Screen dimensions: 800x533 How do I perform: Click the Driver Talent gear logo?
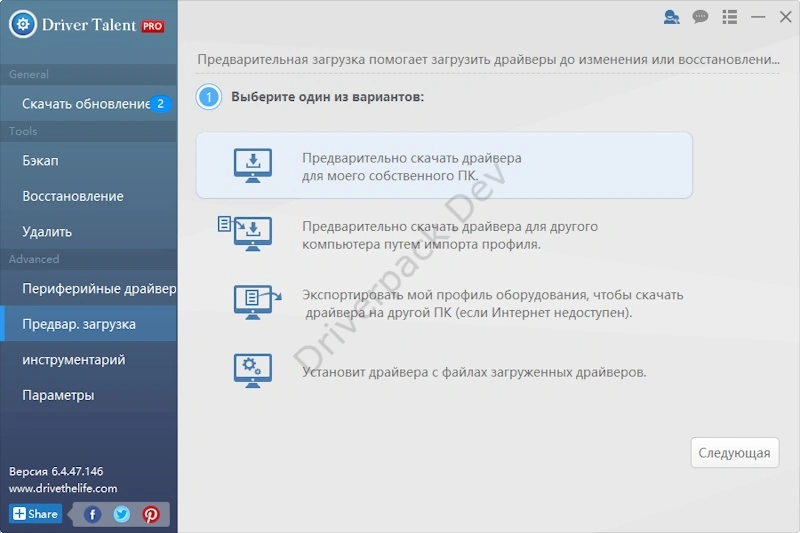(x=23, y=24)
